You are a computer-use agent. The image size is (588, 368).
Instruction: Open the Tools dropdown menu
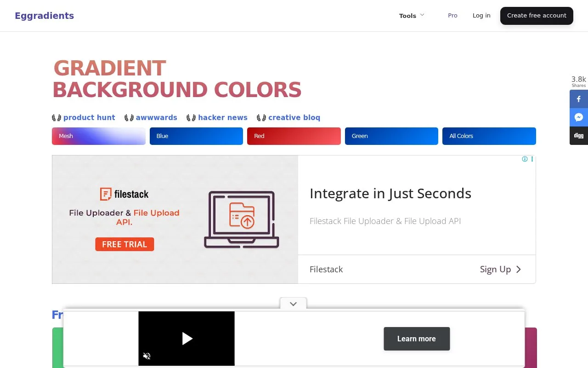(412, 16)
